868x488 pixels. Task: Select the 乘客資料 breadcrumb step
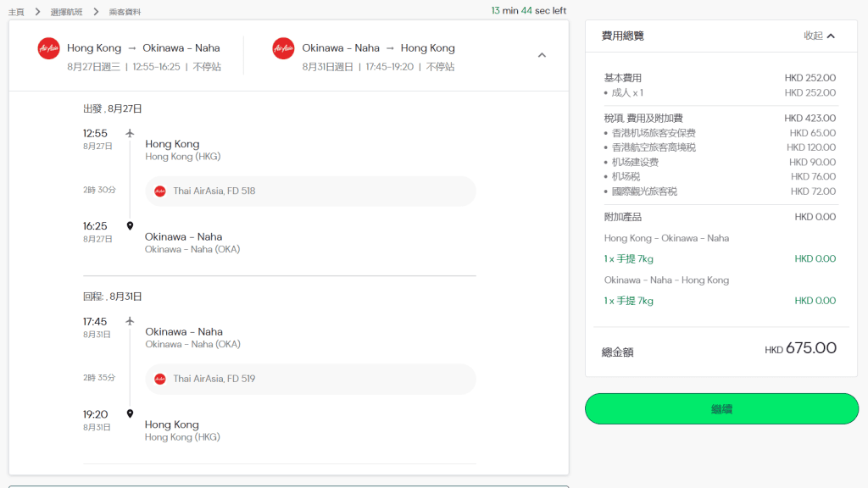coord(125,12)
